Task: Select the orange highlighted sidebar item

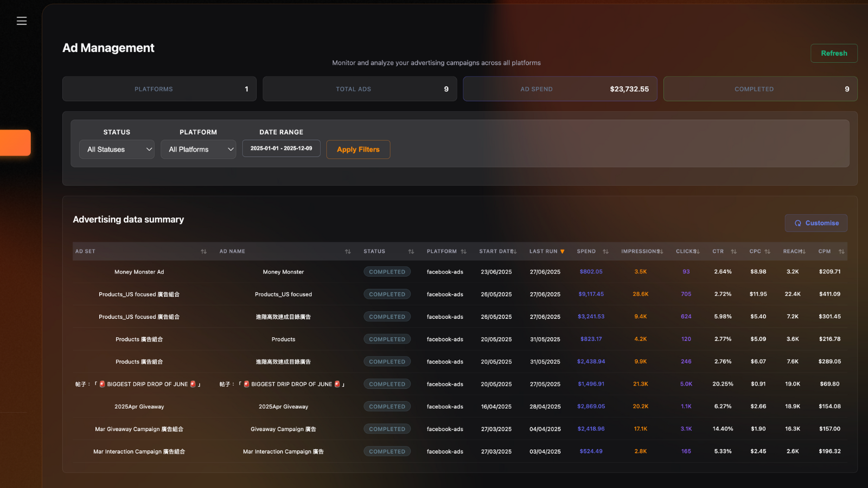Action: tap(15, 143)
